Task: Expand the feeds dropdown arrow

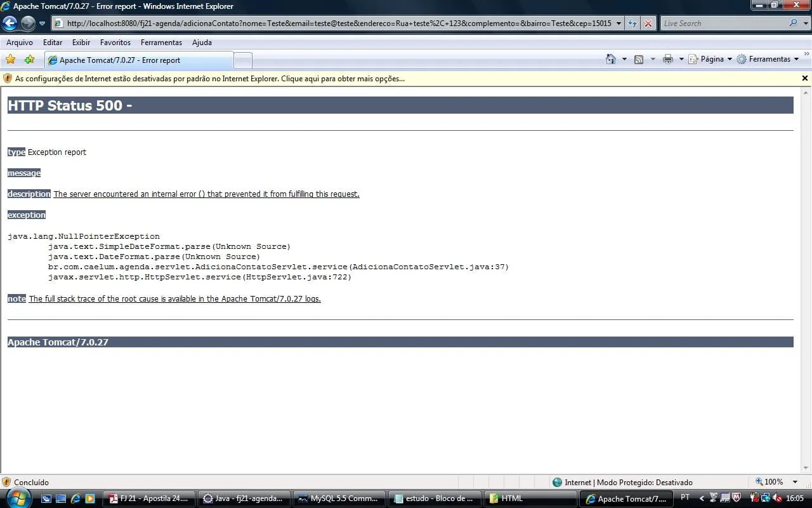Action: tap(653, 59)
